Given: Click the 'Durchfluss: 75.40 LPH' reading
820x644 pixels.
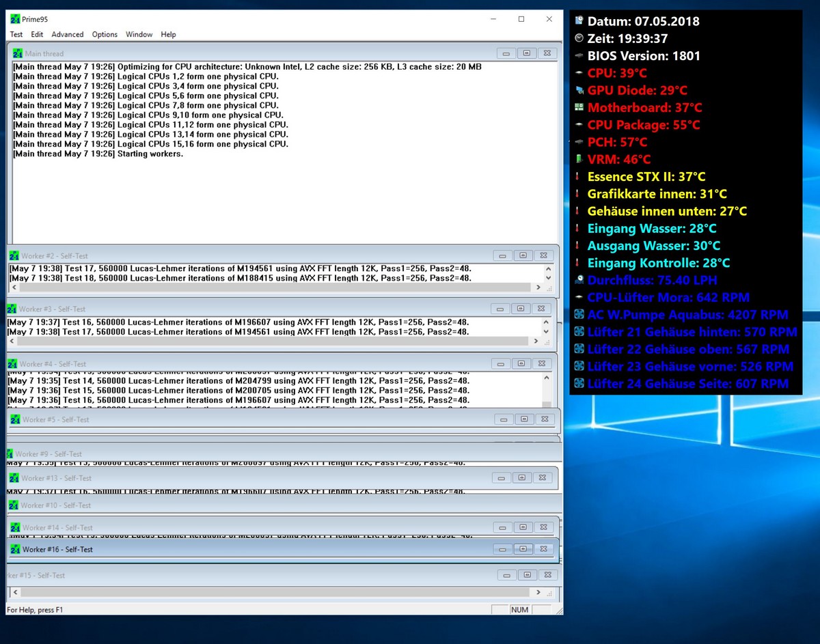Looking at the screenshot, I should click(652, 280).
